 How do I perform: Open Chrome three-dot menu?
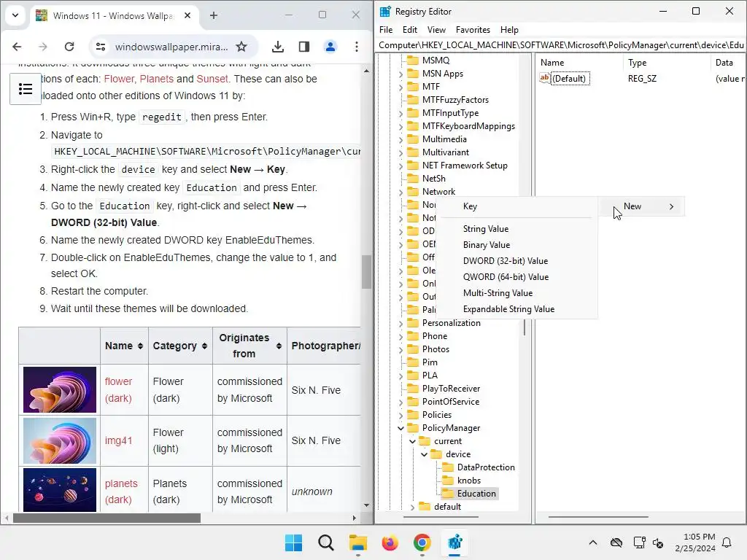[x=356, y=47]
